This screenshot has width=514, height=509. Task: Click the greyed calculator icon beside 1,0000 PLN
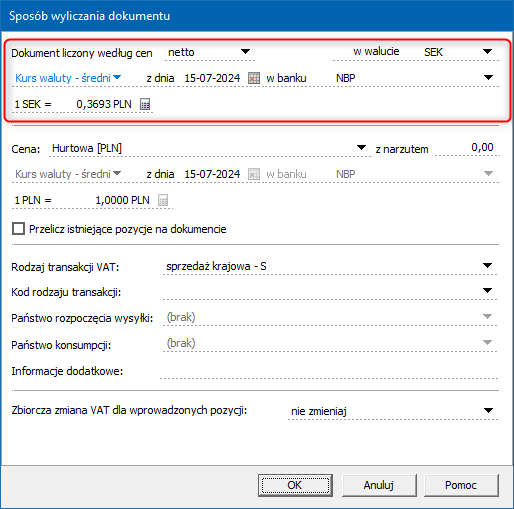tap(163, 200)
